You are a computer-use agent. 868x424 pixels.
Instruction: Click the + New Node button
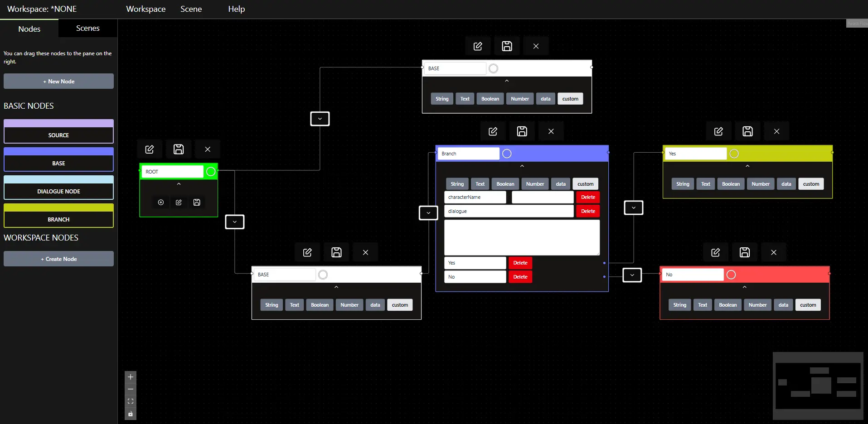click(58, 82)
